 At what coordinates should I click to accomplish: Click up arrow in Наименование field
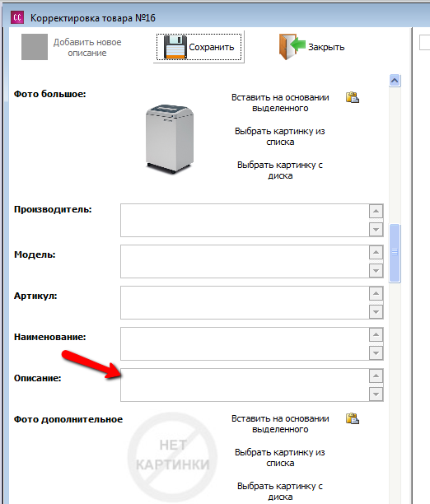(x=376, y=335)
